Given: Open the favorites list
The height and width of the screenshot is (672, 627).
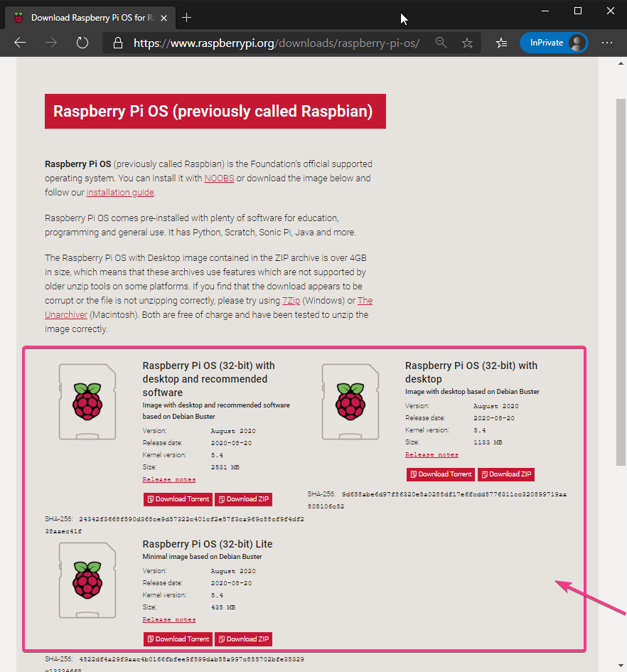Looking at the screenshot, I should pyautogui.click(x=501, y=43).
